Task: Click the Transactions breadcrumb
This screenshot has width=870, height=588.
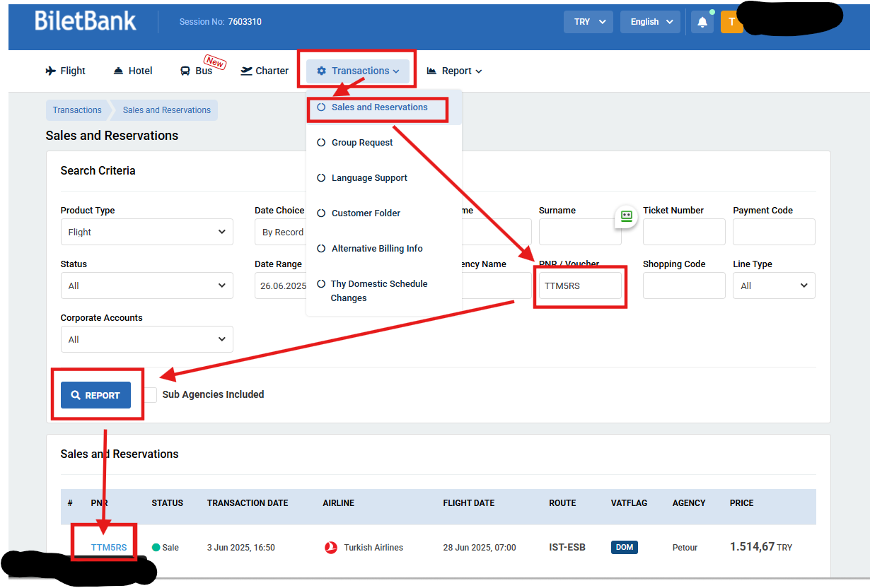Action: [77, 110]
